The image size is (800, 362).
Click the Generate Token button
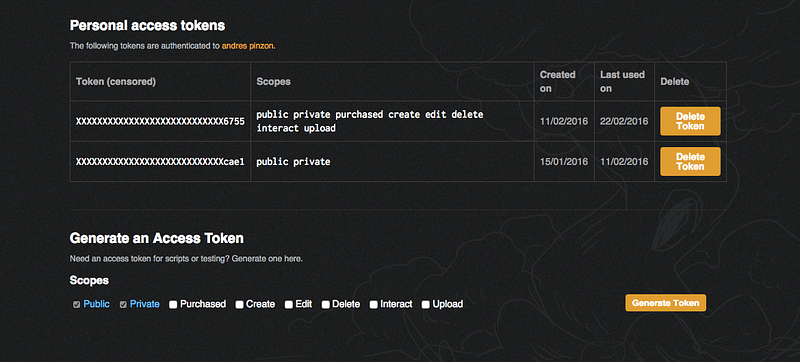(665, 302)
